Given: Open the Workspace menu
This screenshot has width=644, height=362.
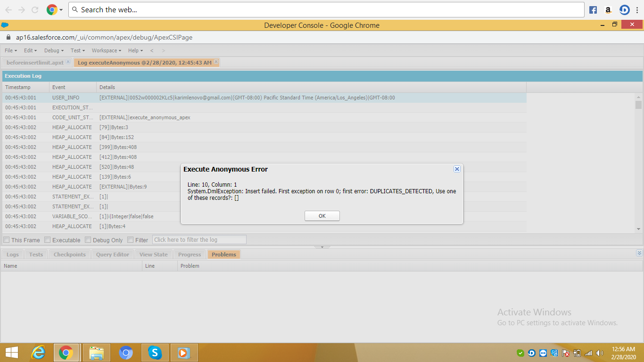Looking at the screenshot, I should [107, 50].
